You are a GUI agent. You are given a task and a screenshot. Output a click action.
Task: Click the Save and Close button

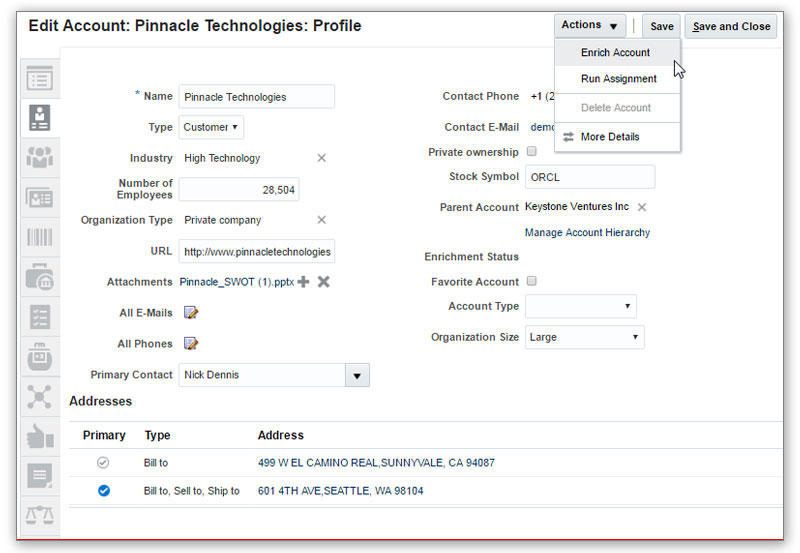(x=731, y=26)
